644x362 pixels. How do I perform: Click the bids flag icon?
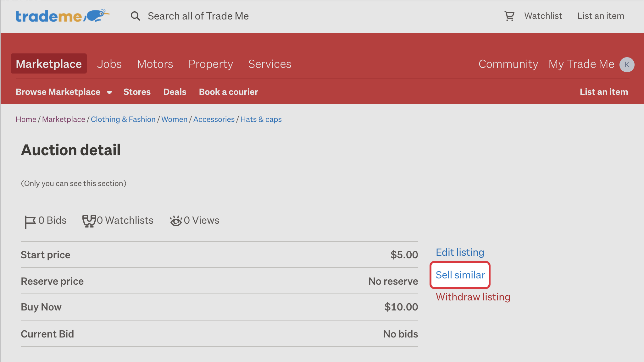coord(30,222)
